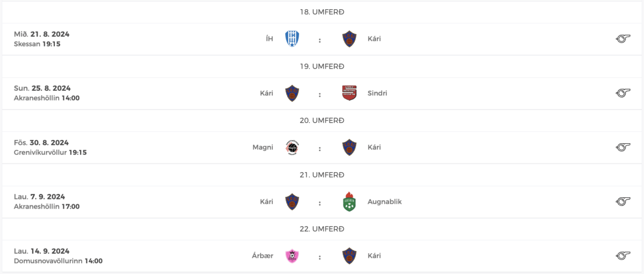
Task: Click the Árbær pink club crest
Action: [292, 256]
